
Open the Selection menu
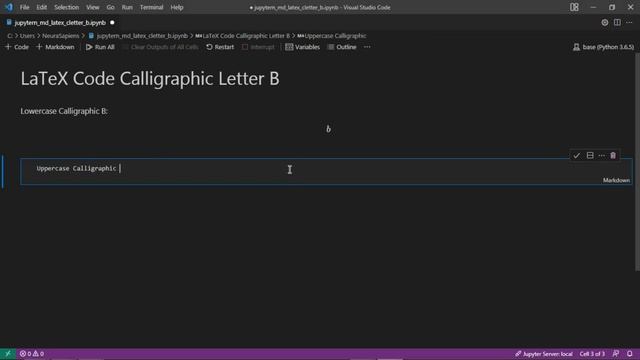point(67,7)
